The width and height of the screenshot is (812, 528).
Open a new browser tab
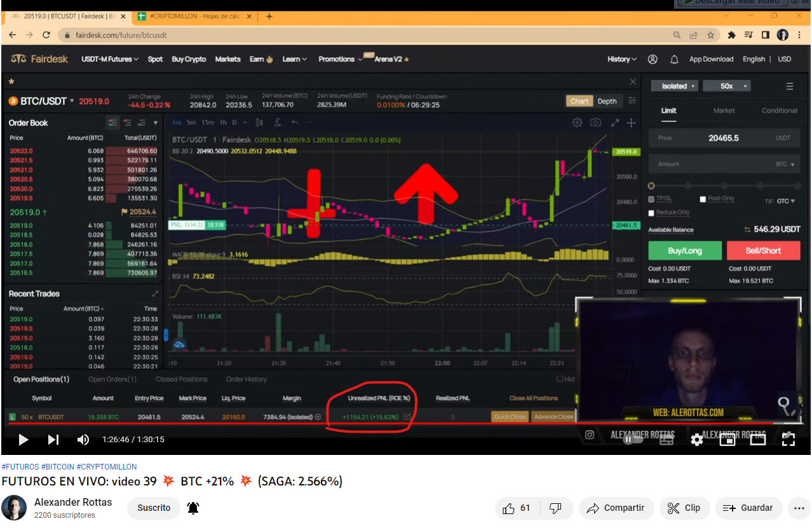(x=269, y=17)
